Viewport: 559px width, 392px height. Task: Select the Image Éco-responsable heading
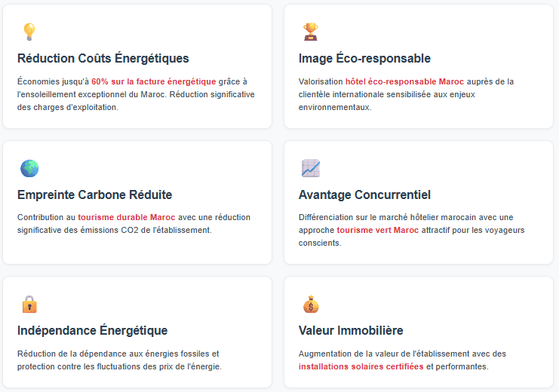point(364,58)
